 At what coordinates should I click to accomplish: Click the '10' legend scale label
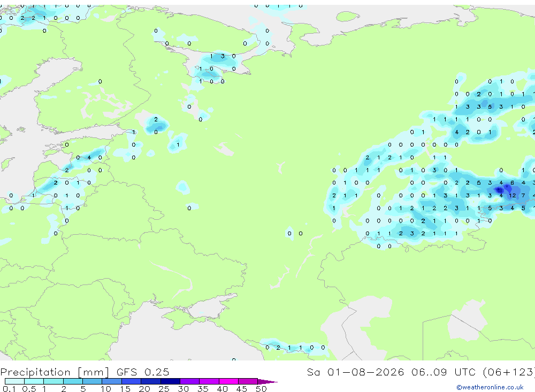(x=105, y=389)
